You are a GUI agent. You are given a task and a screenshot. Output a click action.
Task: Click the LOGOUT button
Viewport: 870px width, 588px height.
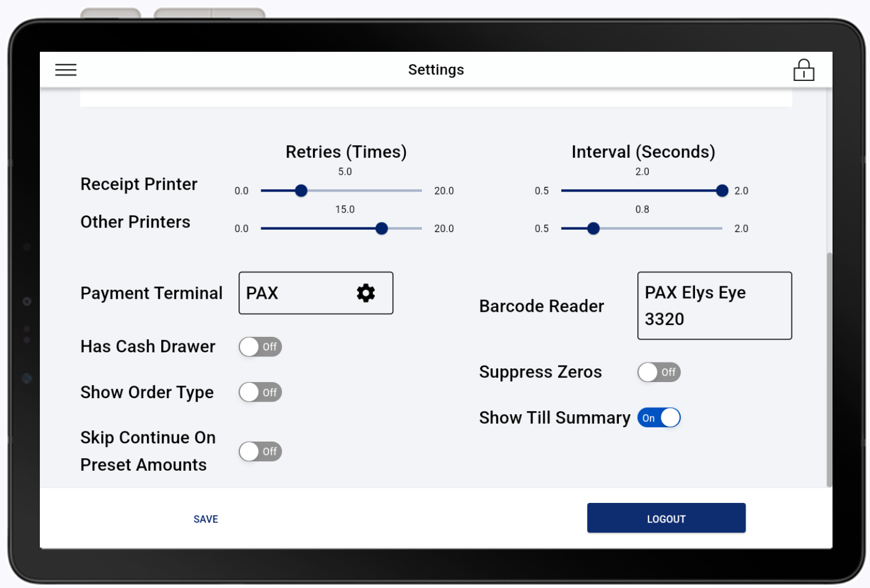point(666,518)
